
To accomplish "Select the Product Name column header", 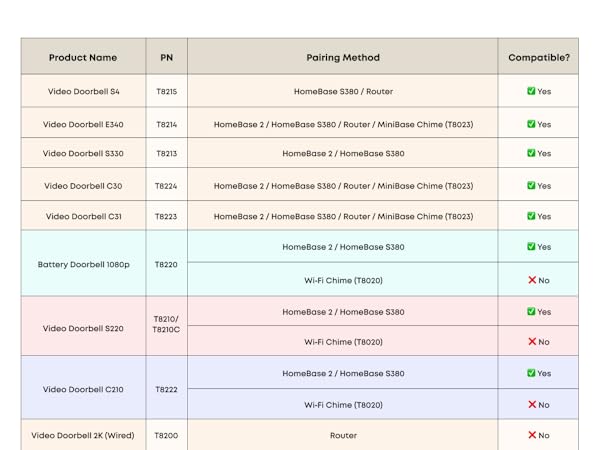I will tap(83, 57).
